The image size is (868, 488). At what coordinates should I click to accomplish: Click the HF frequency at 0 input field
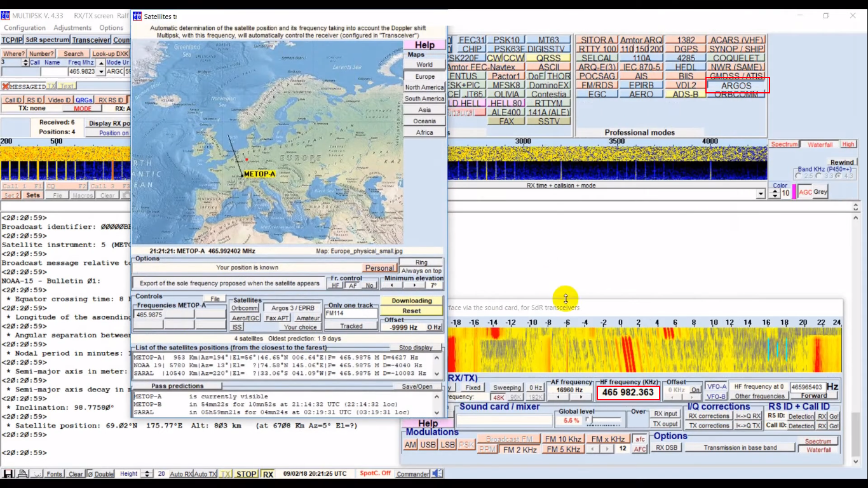(807, 387)
